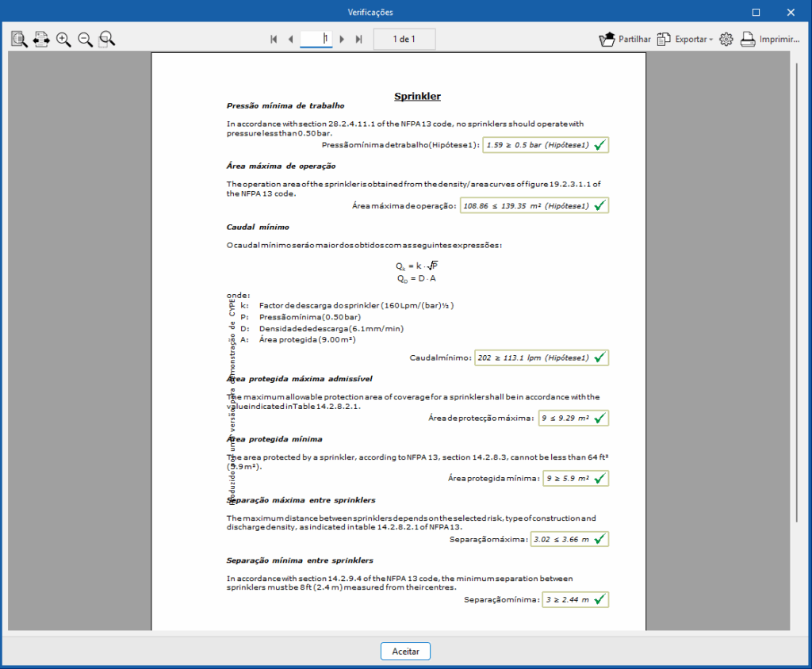Go to the previous page arrow
Screen dimensions: 812x669
point(290,39)
